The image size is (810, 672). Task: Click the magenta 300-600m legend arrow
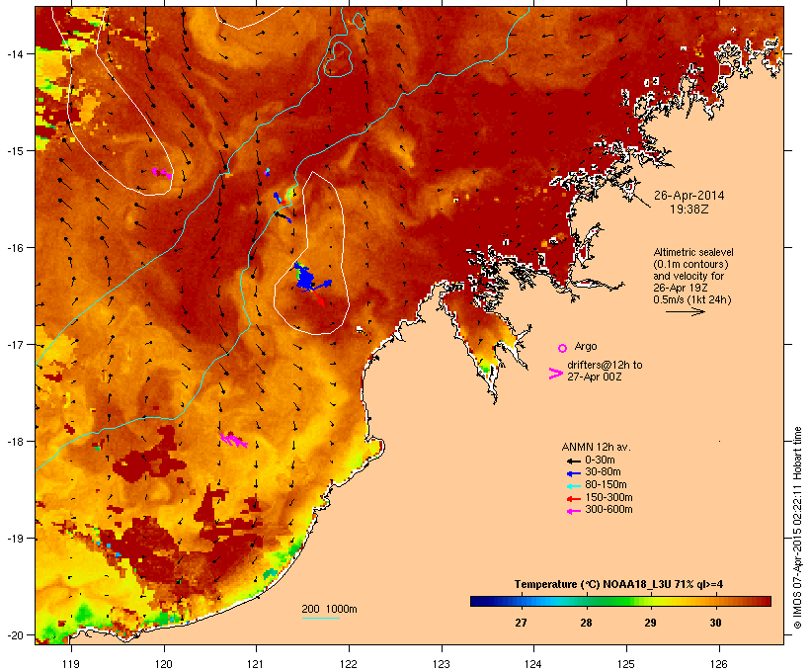573,511
